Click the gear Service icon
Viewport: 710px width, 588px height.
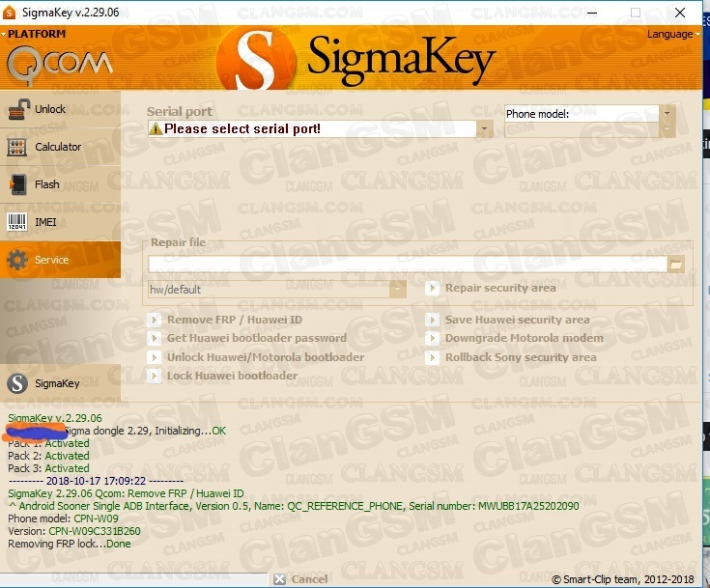click(17, 260)
